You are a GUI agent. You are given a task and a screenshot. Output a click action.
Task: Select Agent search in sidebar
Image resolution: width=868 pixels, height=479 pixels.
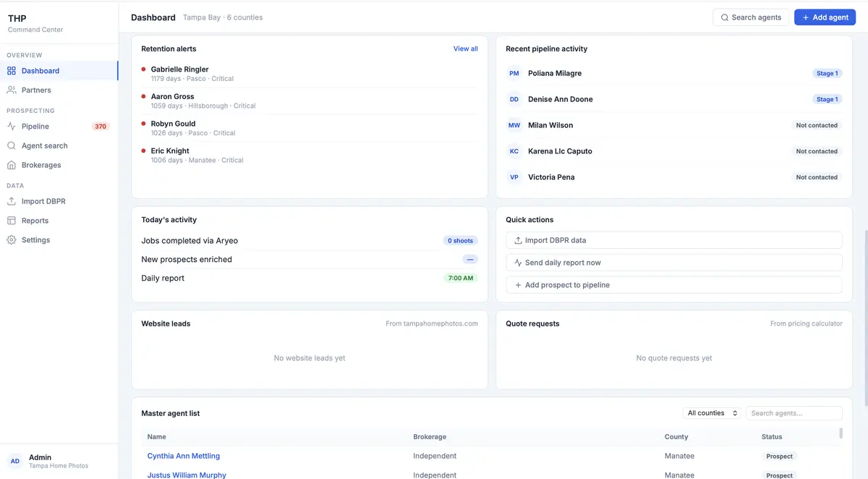click(59, 145)
